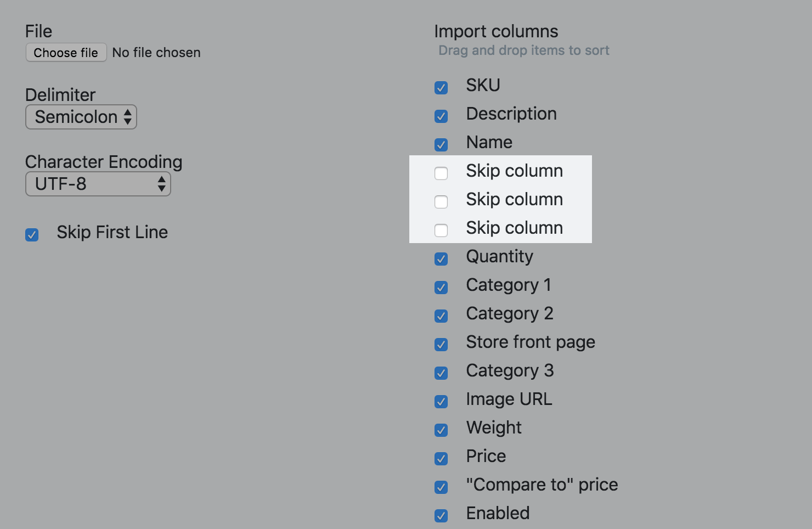
Task: Click the Choose file button
Action: pos(66,53)
